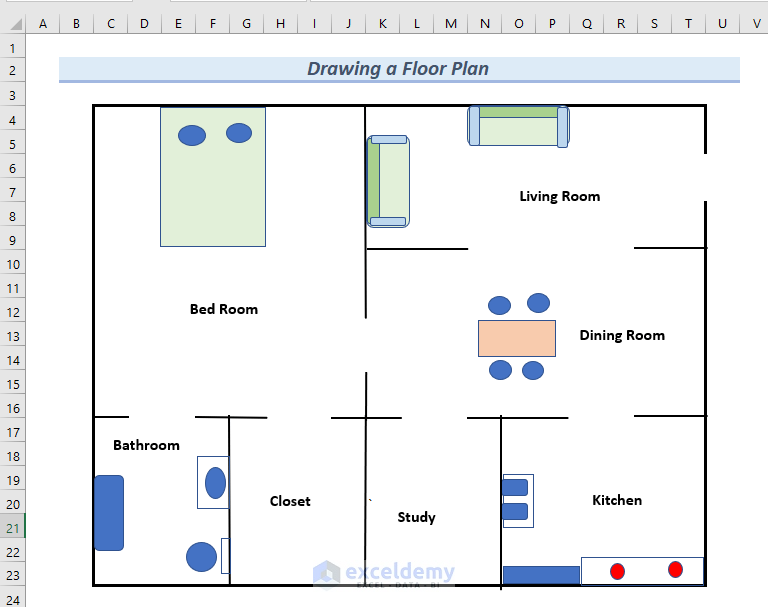
Task: Select row 1 header
Action: 13,48
